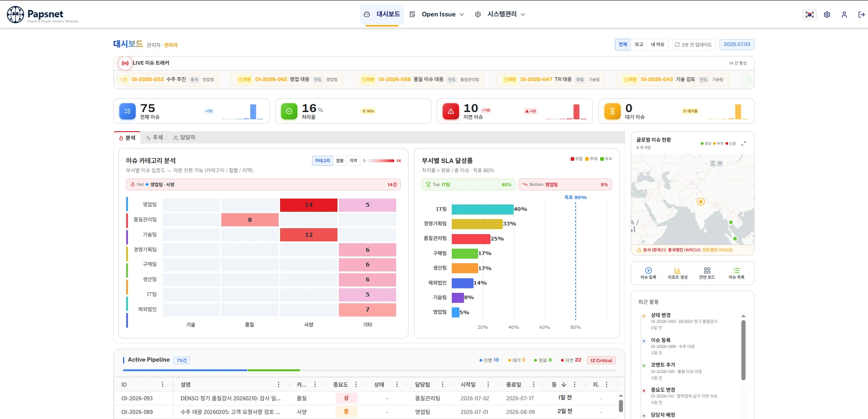Open the 대시보드 menu tab

(382, 15)
